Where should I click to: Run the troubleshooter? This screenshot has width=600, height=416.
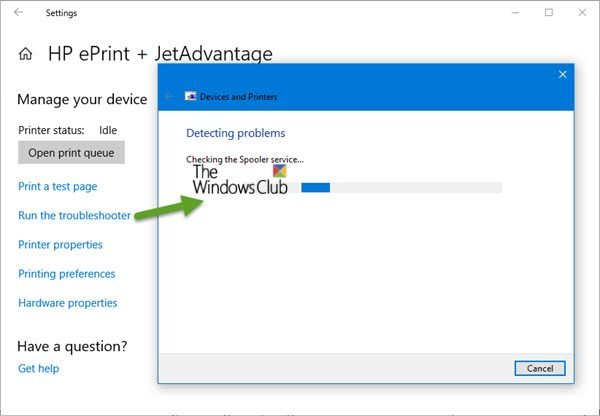pyautogui.click(x=75, y=215)
